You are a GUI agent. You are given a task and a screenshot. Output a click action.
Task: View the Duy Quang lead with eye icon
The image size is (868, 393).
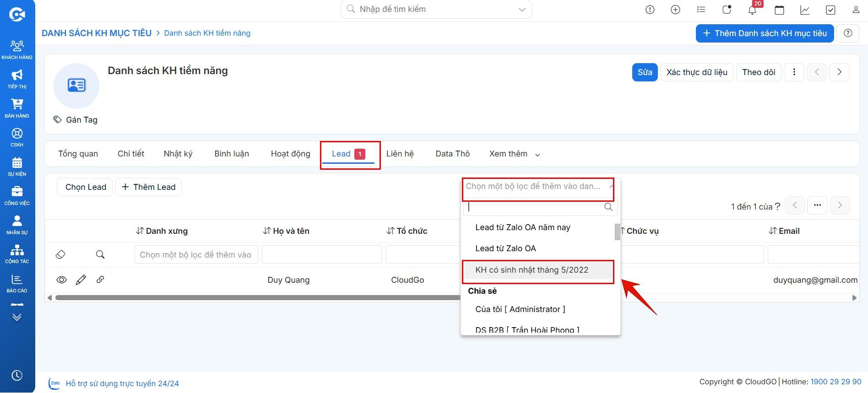(x=61, y=280)
